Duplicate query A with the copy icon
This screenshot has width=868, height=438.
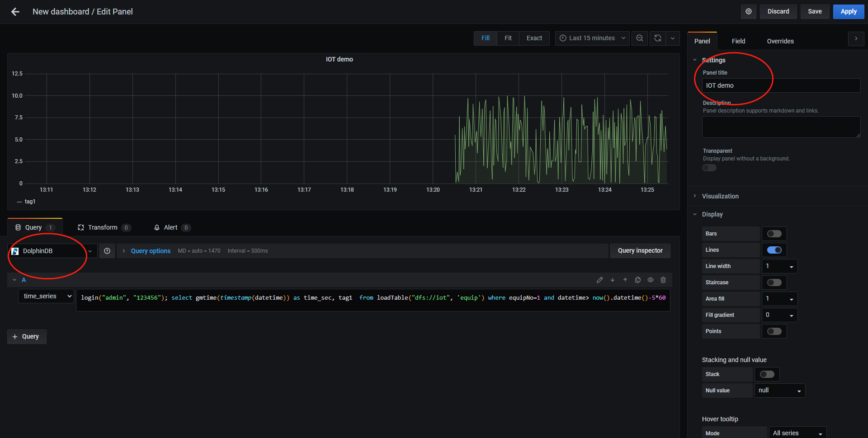point(637,280)
